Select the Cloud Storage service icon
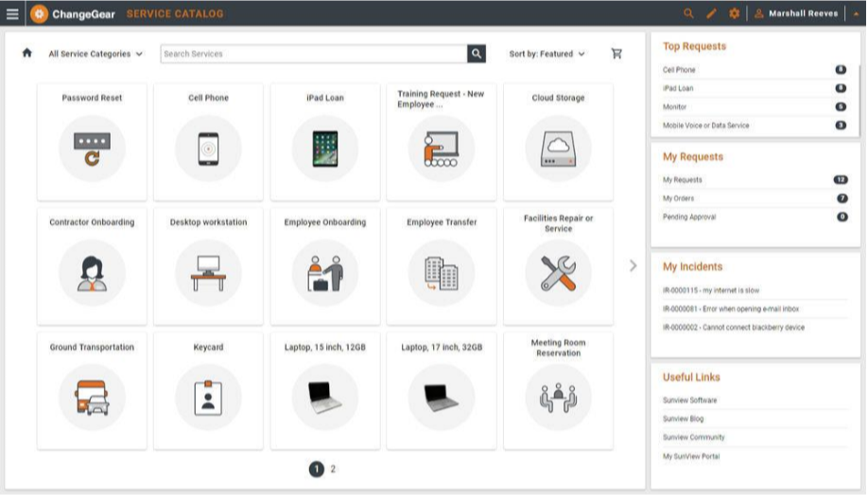Image resolution: width=868 pixels, height=495 pixels. pos(558,149)
